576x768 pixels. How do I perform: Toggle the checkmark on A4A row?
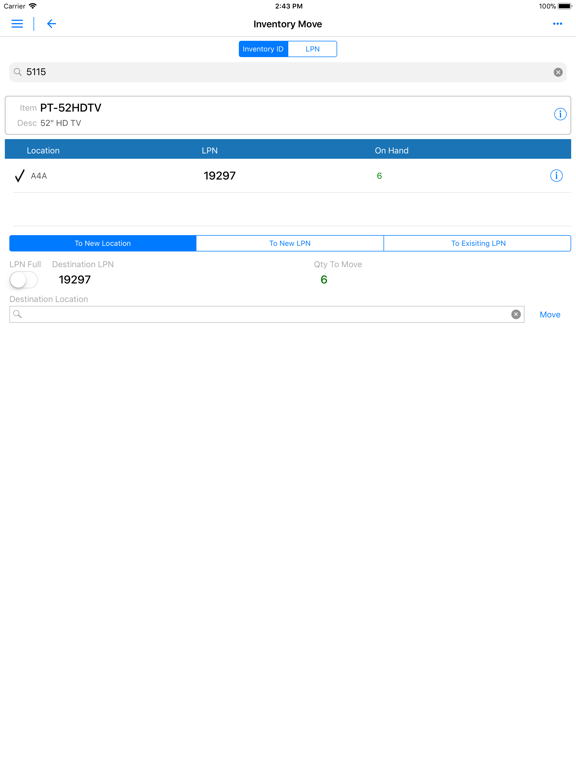point(20,176)
